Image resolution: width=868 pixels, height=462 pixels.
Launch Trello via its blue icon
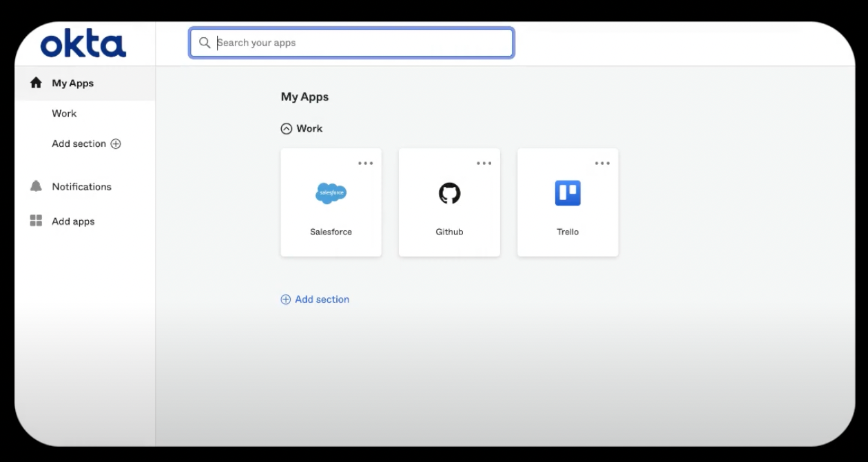click(x=568, y=193)
